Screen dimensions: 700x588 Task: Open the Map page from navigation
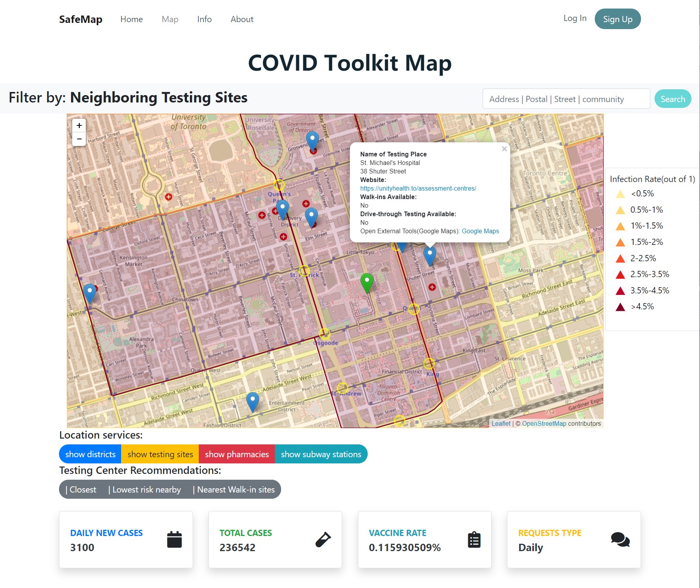tap(170, 19)
